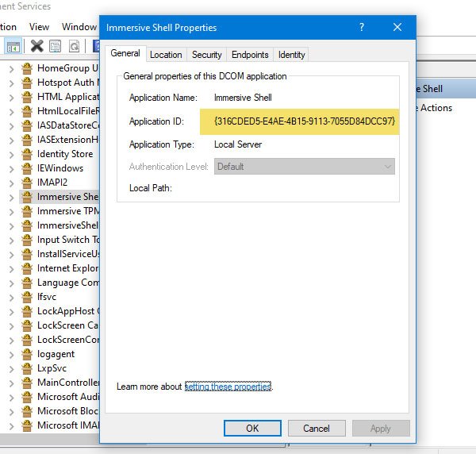Viewport: 476px width, 454px height.
Task: Click the logagent package icon
Action: click(x=27, y=354)
